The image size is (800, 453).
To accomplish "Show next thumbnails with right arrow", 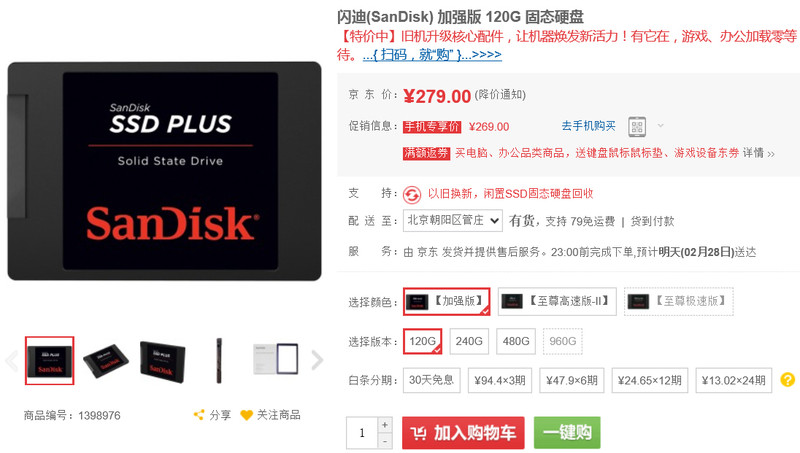I will [317, 360].
